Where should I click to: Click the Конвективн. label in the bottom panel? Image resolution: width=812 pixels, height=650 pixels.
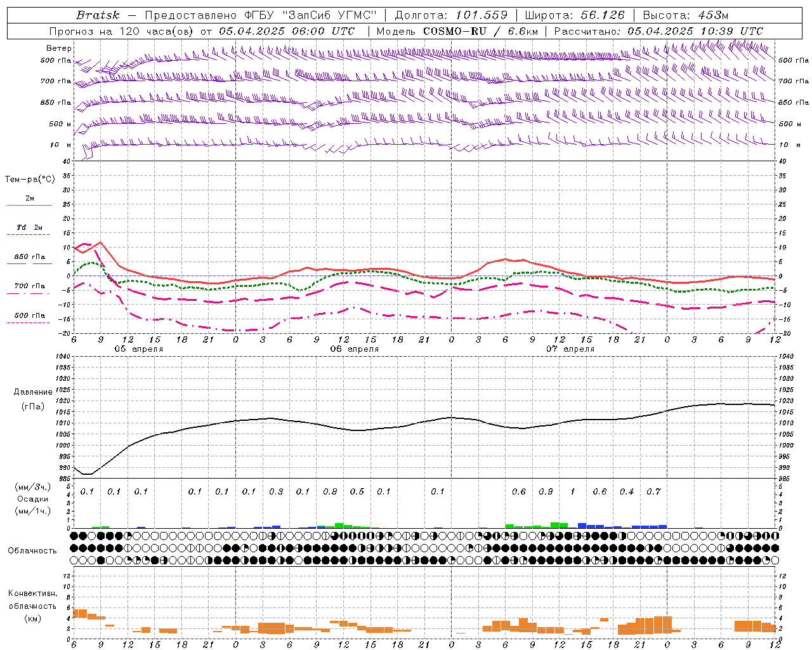tap(32, 594)
